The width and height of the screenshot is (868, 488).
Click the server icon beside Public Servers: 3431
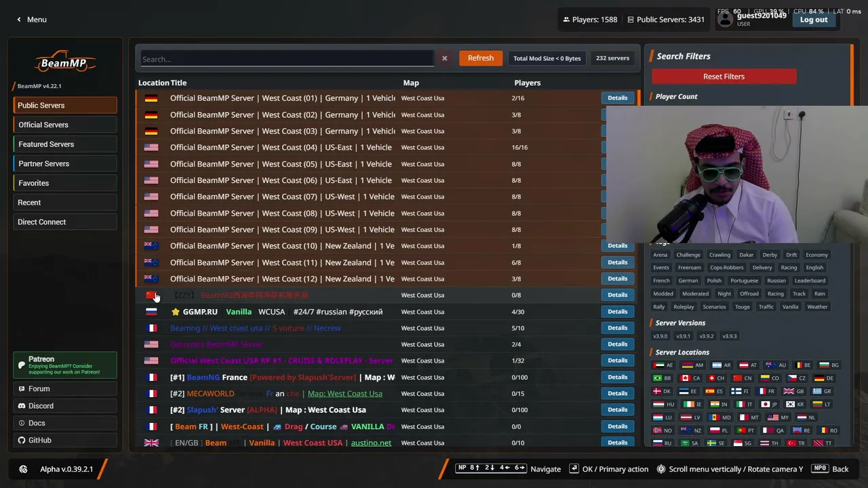tap(631, 20)
